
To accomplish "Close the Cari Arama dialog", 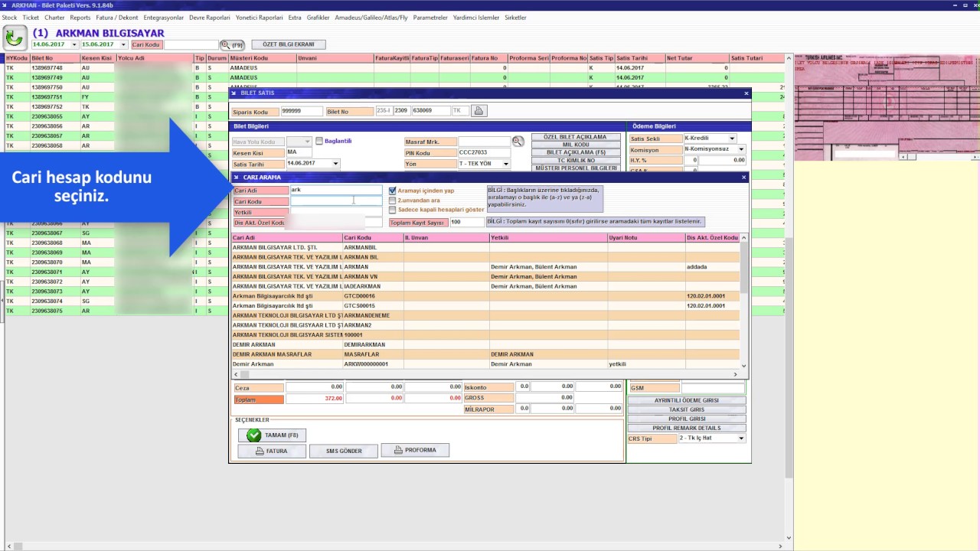I will (x=743, y=178).
